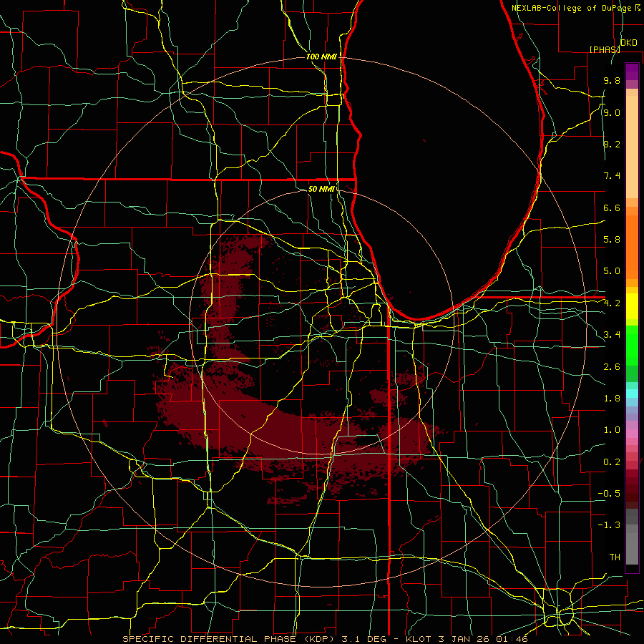644x644 pixels.
Task: Pick the yellow band near 4.2
Action: tap(632, 306)
